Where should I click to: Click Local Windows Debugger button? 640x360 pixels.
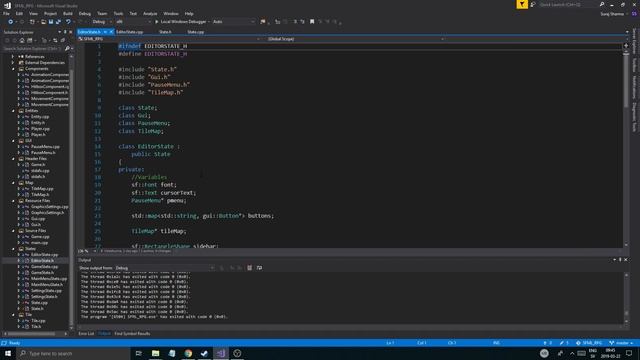coord(181,22)
